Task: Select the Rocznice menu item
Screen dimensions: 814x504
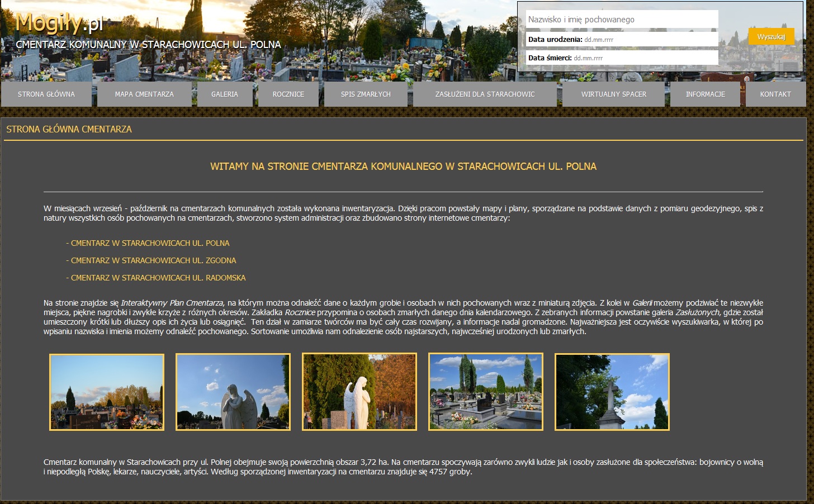Action: point(288,94)
